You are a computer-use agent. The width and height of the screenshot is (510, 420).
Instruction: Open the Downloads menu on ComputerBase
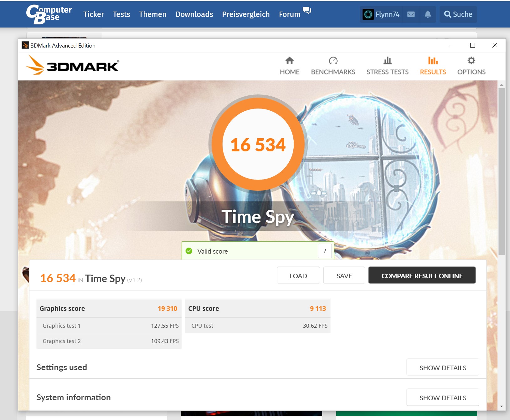(x=194, y=14)
